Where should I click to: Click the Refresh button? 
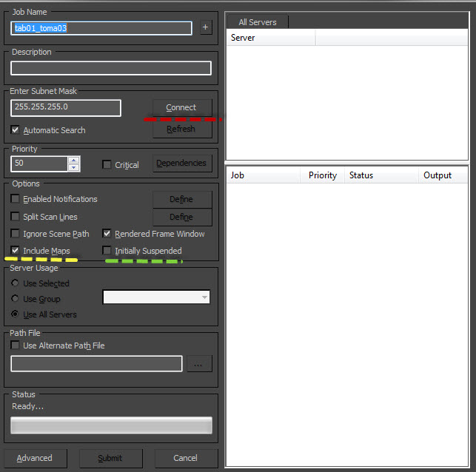(182, 129)
